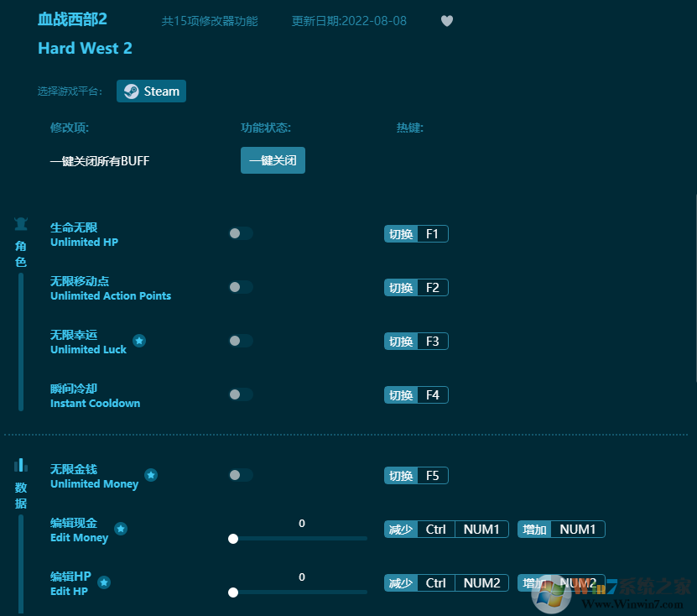697x616 pixels.
Task: Click the star badge beside Edit Money
Action: coord(121,529)
